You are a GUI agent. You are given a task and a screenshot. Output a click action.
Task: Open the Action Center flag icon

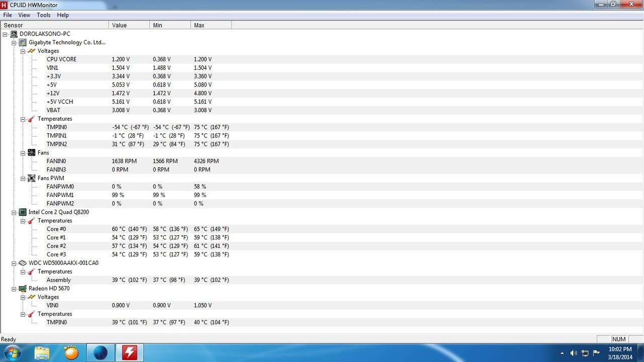596,353
